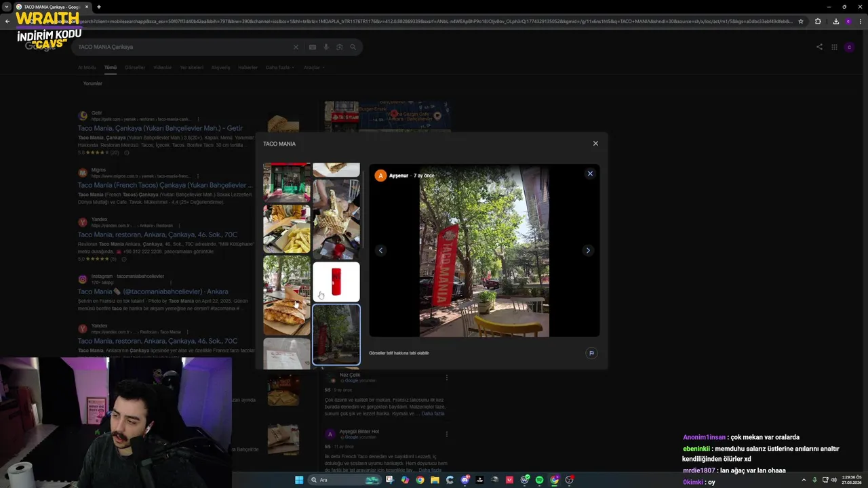Click the taskbar Ara search box
Image resolution: width=868 pixels, height=488 pixels.
click(x=344, y=480)
